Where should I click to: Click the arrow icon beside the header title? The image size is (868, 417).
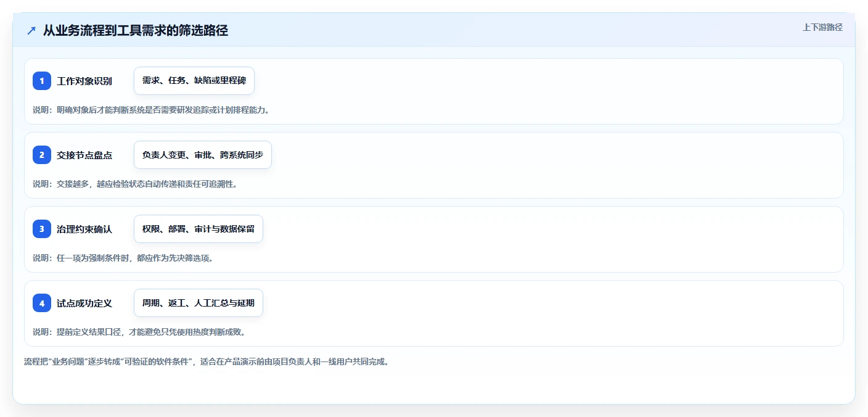click(x=31, y=30)
